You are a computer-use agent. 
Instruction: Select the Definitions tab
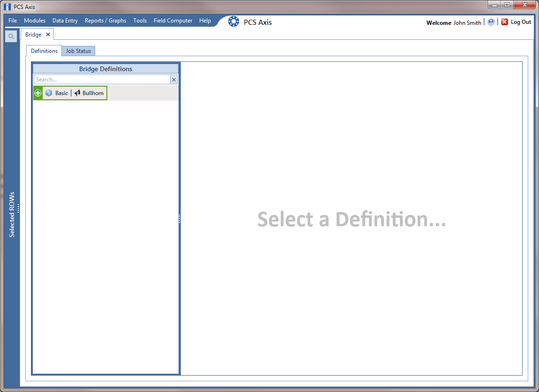(x=44, y=51)
